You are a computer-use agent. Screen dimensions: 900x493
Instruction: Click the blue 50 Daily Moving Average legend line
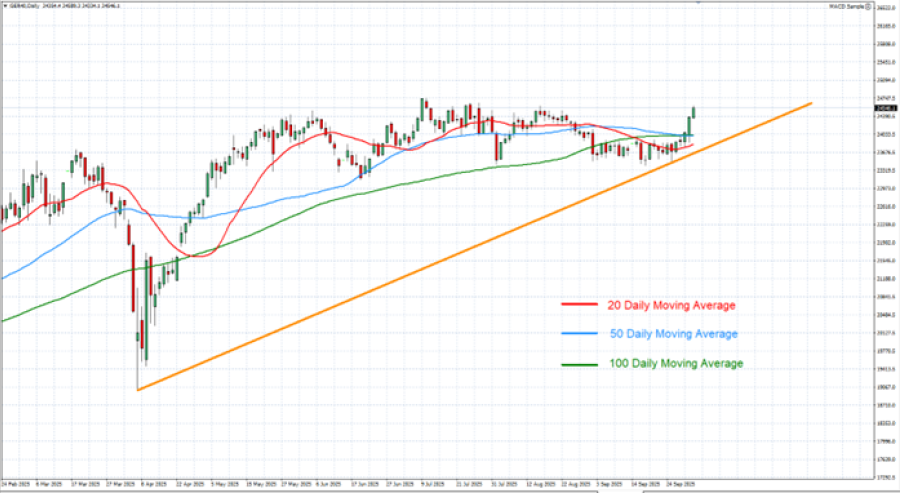point(579,333)
